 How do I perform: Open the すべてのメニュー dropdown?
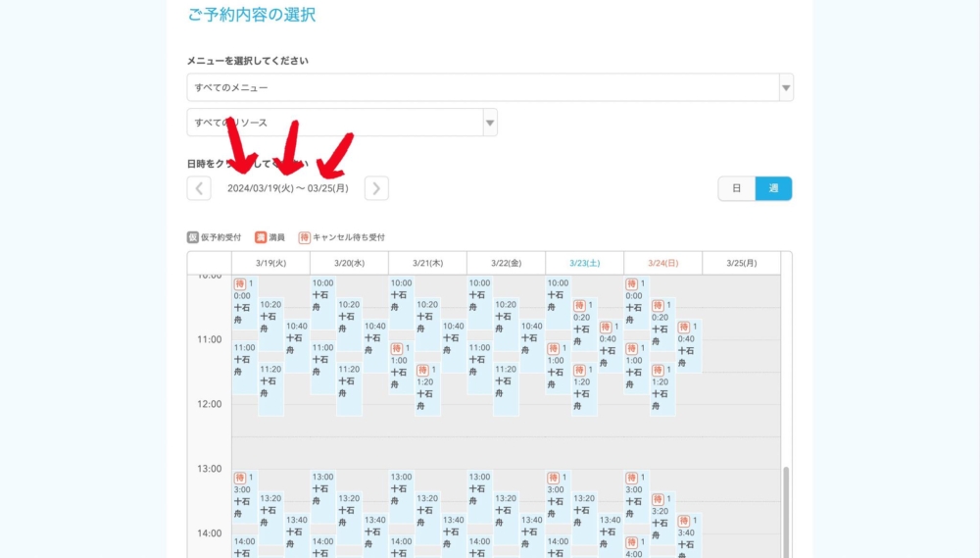[x=482, y=87]
